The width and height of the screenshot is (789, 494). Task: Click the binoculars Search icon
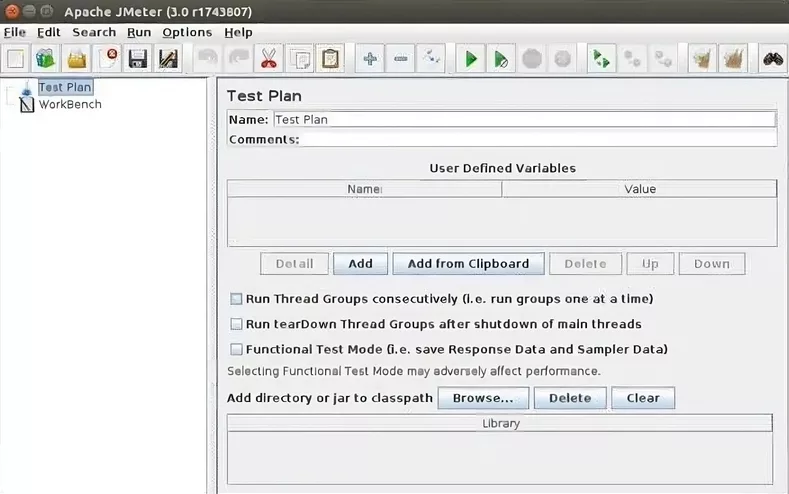click(772, 59)
